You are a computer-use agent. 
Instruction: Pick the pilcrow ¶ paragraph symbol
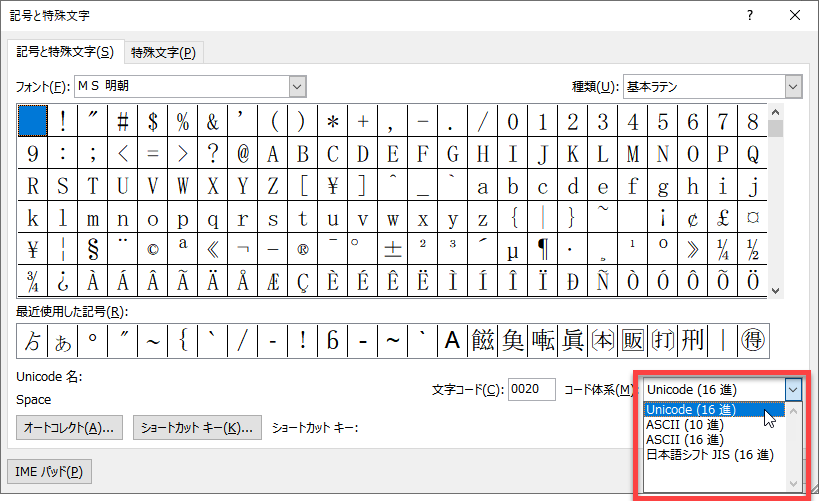(543, 249)
